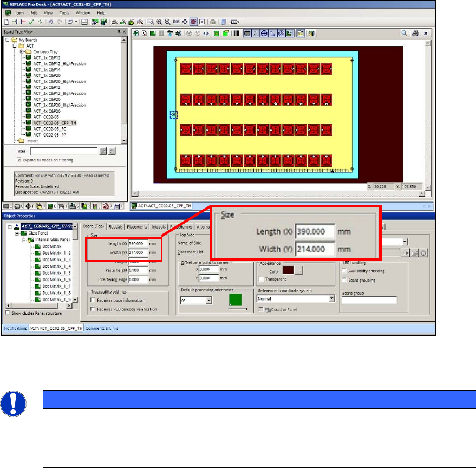Click the Filter text field

pos(64,151)
